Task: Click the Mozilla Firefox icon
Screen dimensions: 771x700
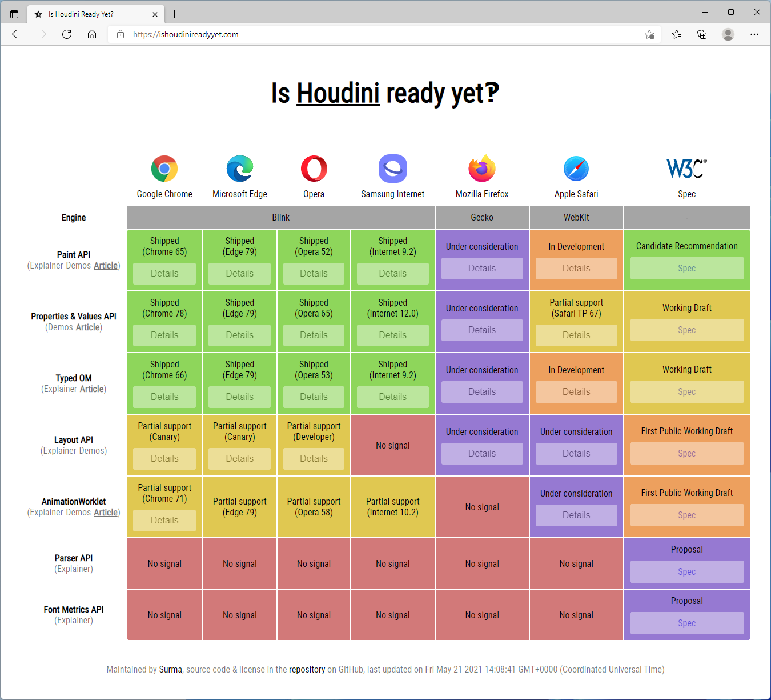Action: (x=482, y=169)
